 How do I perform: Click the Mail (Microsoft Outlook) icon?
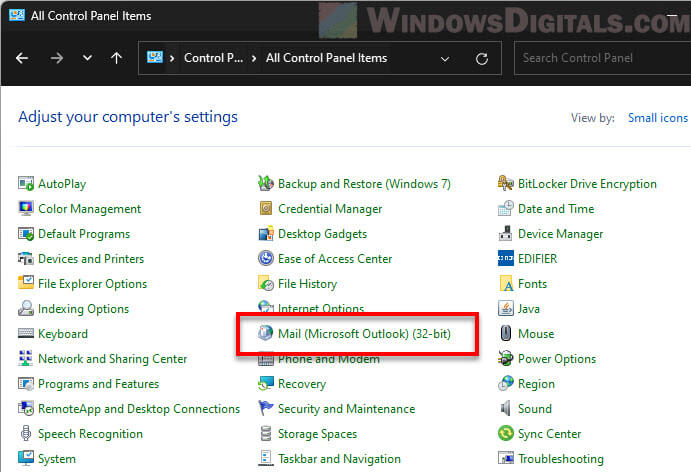(x=266, y=333)
